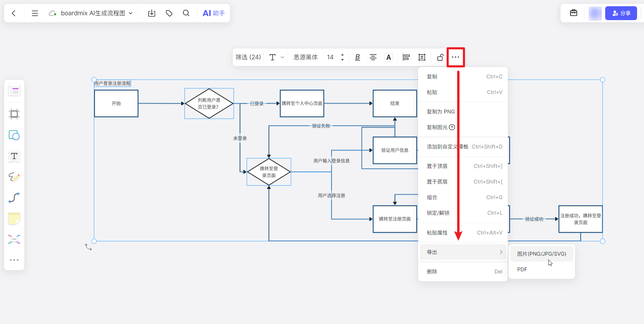Select the Mind map tool
The image size is (644, 324).
click(14, 239)
